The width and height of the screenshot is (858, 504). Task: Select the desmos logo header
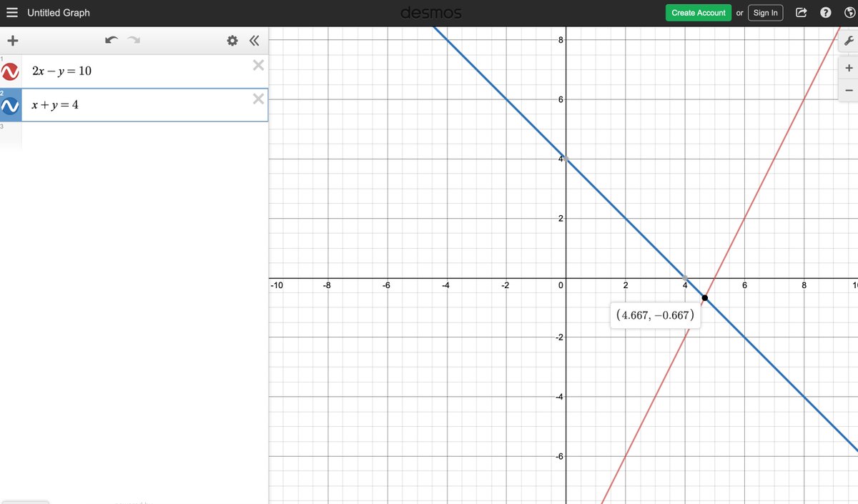(431, 12)
